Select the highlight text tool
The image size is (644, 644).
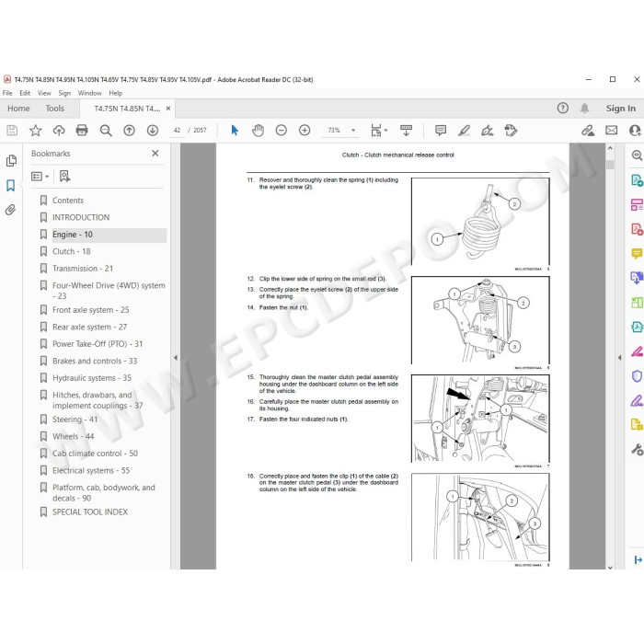coord(464,131)
